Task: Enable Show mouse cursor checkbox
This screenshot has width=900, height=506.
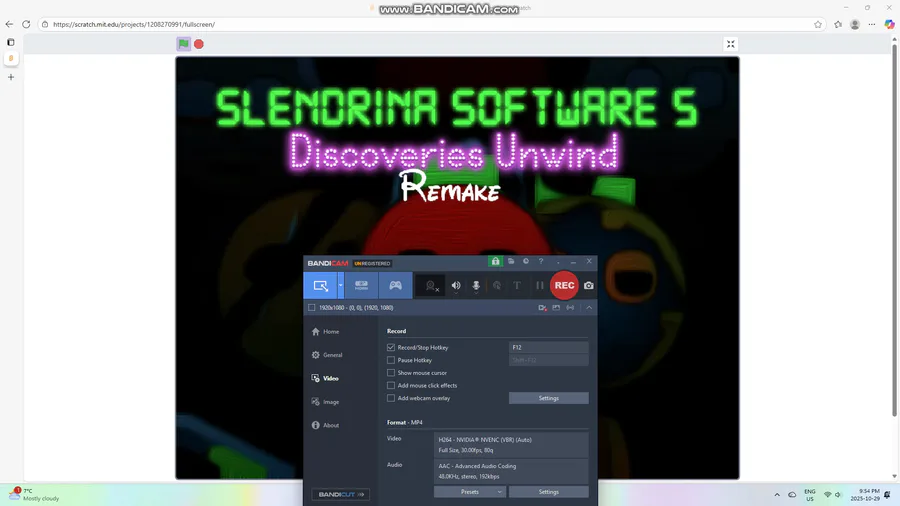Action: (x=391, y=373)
